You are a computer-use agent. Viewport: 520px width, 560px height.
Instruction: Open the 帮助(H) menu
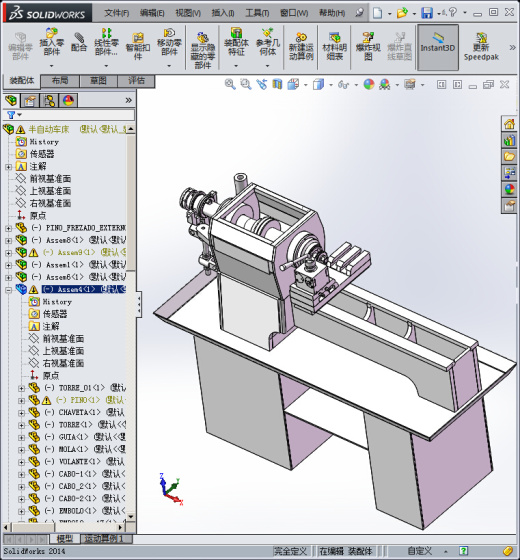(332, 13)
